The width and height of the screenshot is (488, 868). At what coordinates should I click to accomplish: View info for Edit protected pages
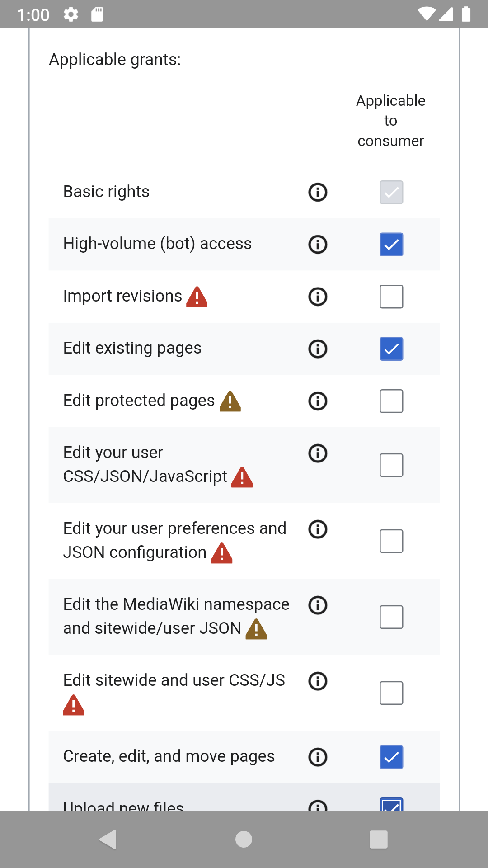[318, 401]
